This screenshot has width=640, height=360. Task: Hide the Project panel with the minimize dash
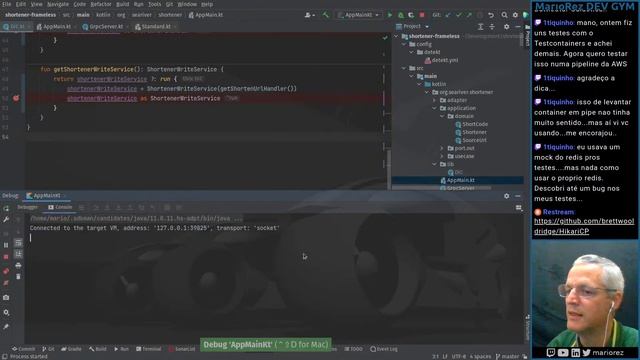tap(518, 27)
